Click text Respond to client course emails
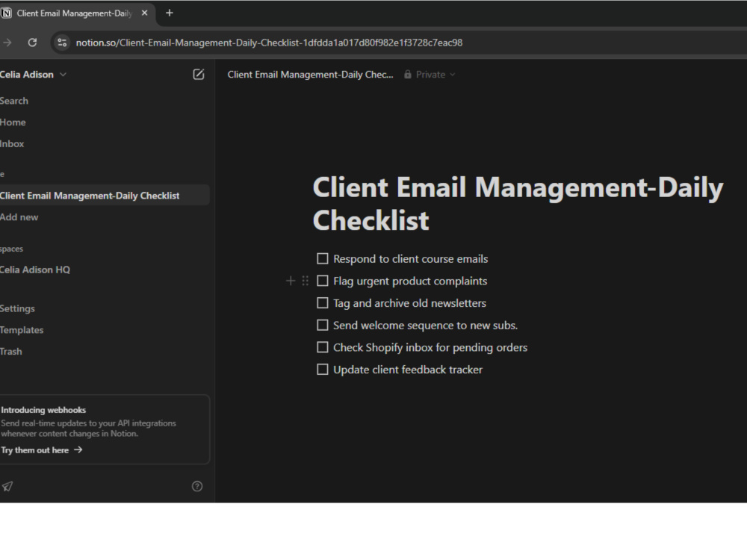747x560 pixels. 411,258
